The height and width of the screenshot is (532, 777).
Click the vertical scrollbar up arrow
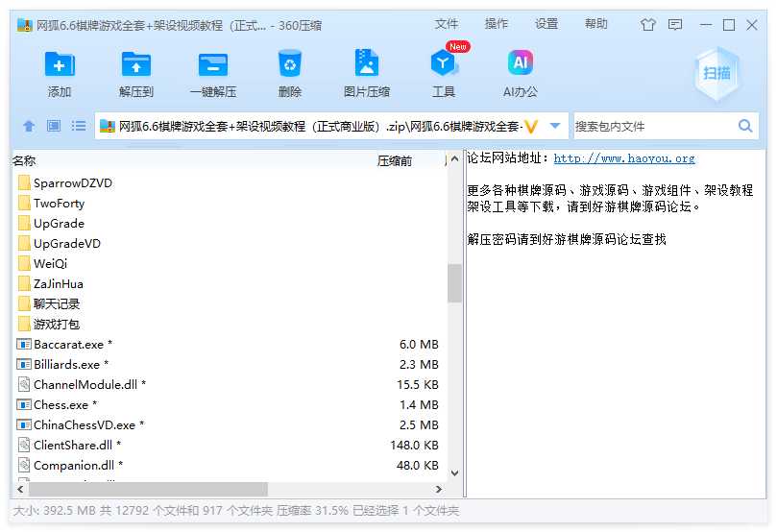pos(454,159)
